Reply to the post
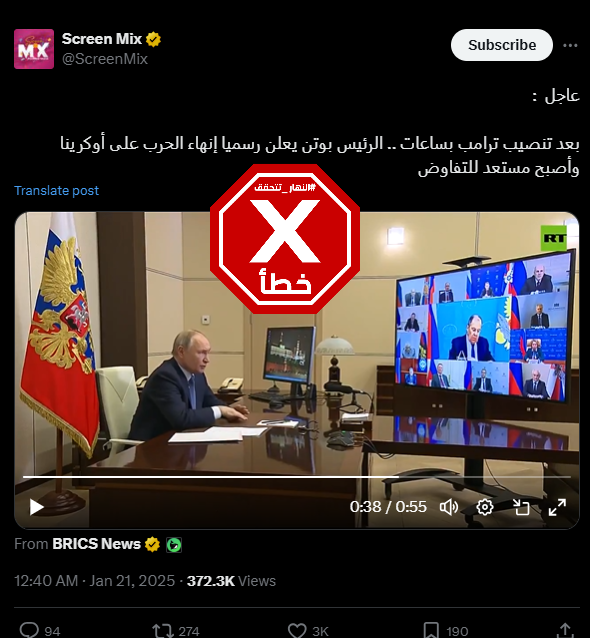Screen dimensions: 590x638 click(29, 630)
